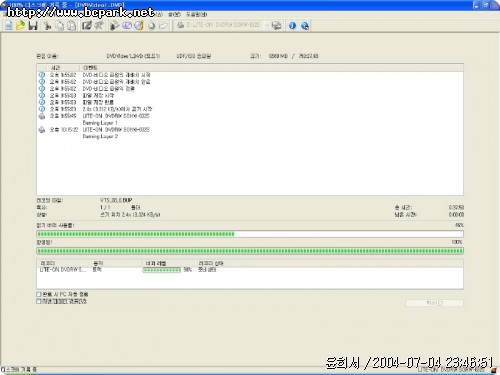Click the greyed Cancel button at bottom right
The height and width of the screenshot is (375, 500).
[x=434, y=303]
